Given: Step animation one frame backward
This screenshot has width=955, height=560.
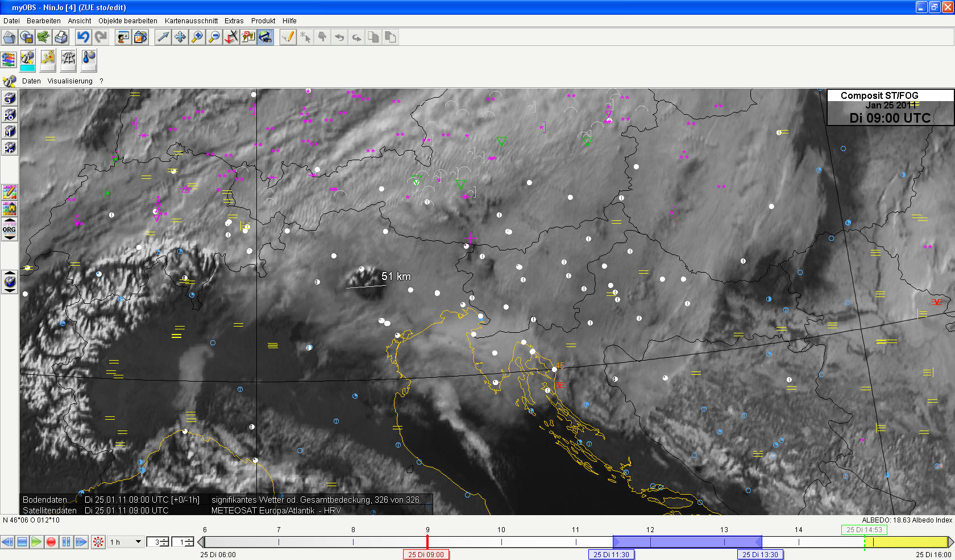Looking at the screenshot, I should tap(7, 542).
